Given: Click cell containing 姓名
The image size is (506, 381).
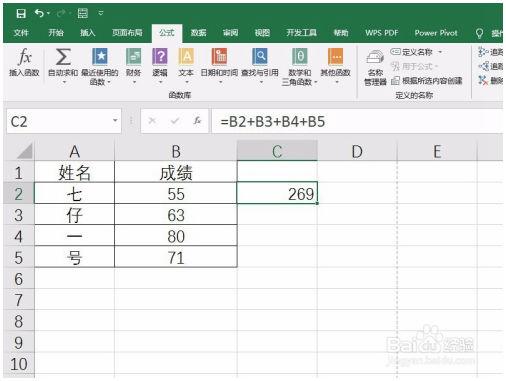Looking at the screenshot, I should (74, 172).
